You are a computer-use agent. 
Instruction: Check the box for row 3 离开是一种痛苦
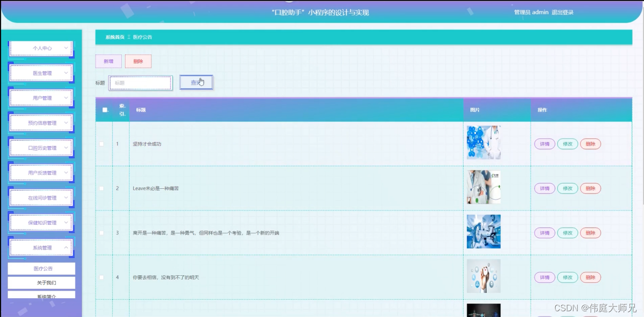(x=101, y=233)
